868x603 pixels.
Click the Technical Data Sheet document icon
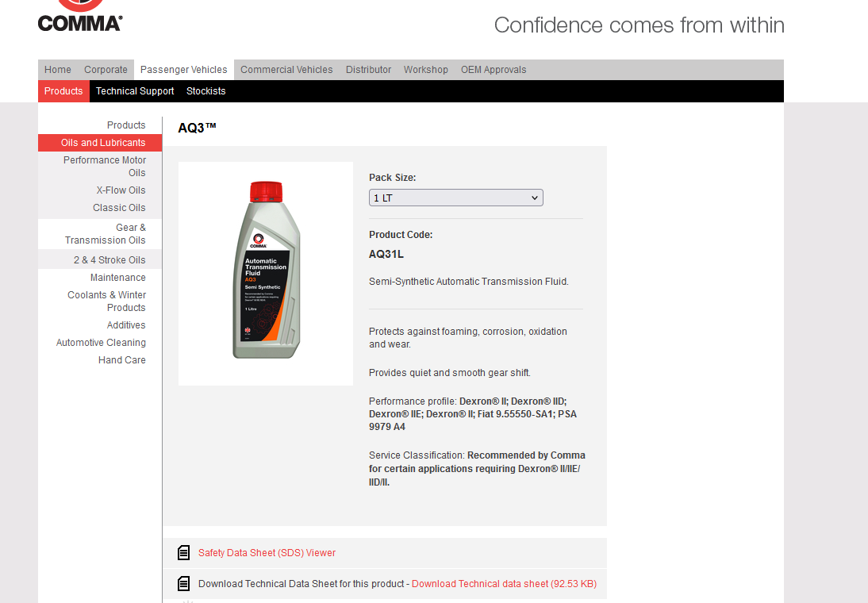(x=184, y=584)
